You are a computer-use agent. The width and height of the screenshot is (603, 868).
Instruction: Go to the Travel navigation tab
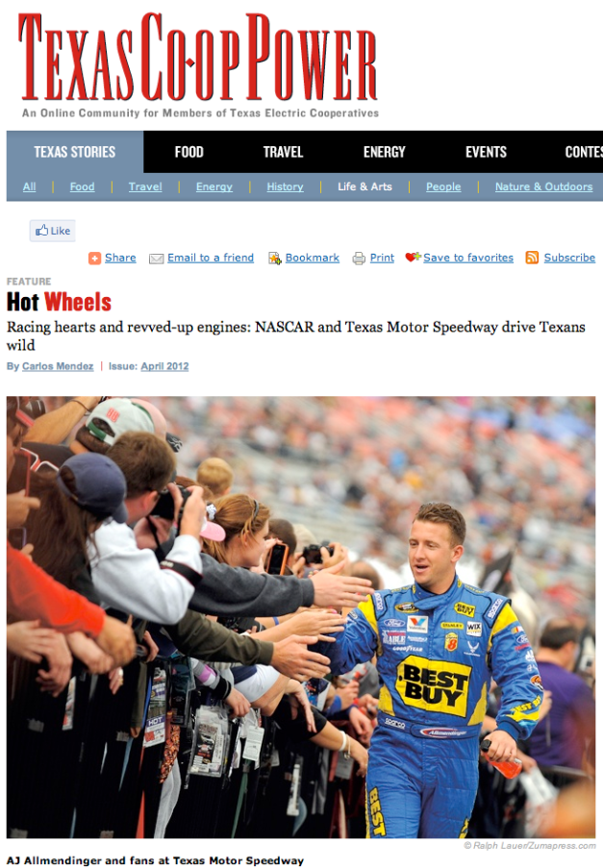(283, 152)
